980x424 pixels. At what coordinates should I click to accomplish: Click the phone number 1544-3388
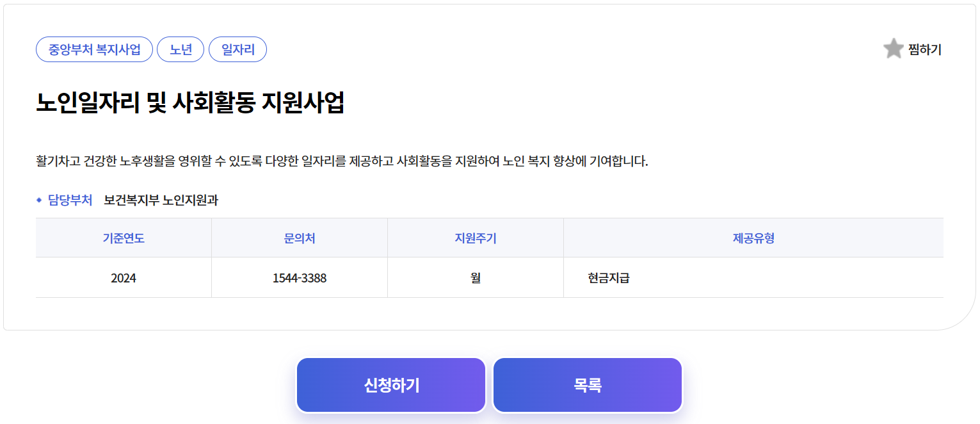(300, 278)
